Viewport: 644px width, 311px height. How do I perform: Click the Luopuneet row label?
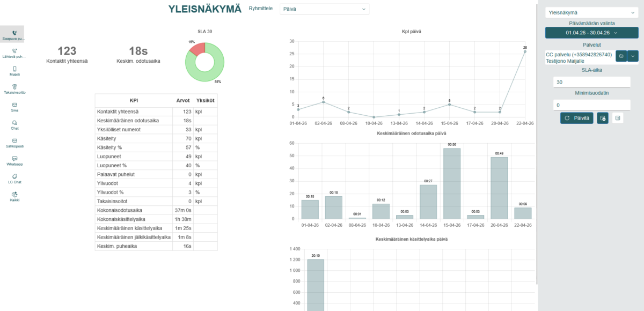108,157
